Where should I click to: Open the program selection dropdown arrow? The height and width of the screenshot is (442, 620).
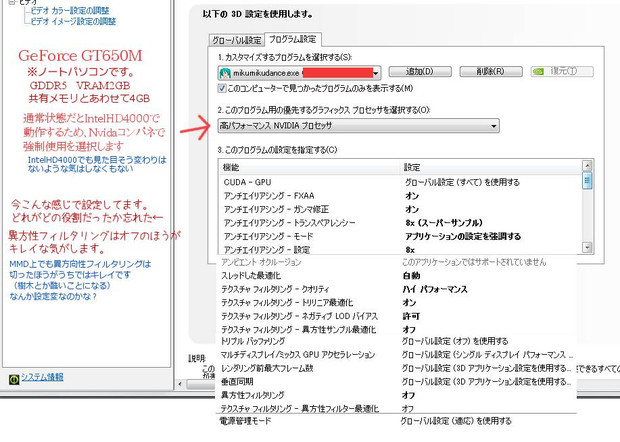pos(376,73)
